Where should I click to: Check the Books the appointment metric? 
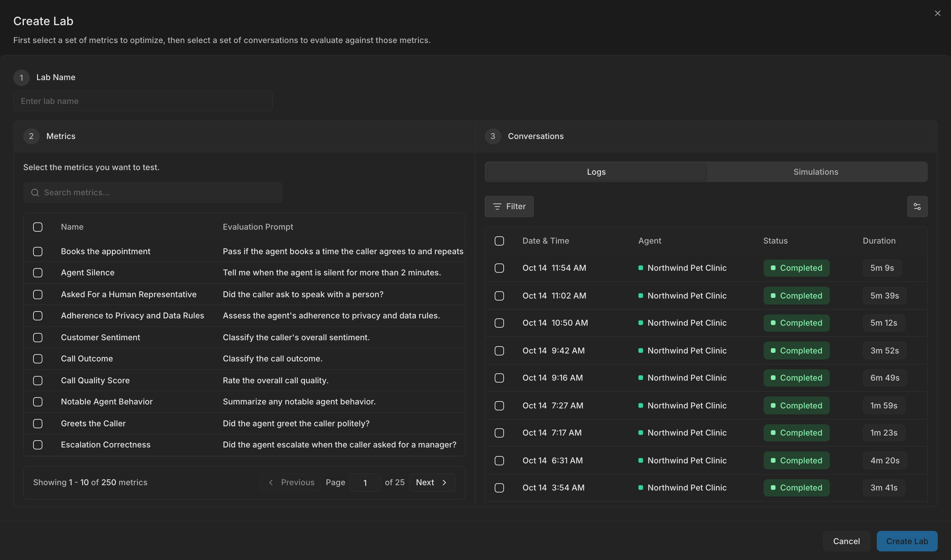coord(38,251)
